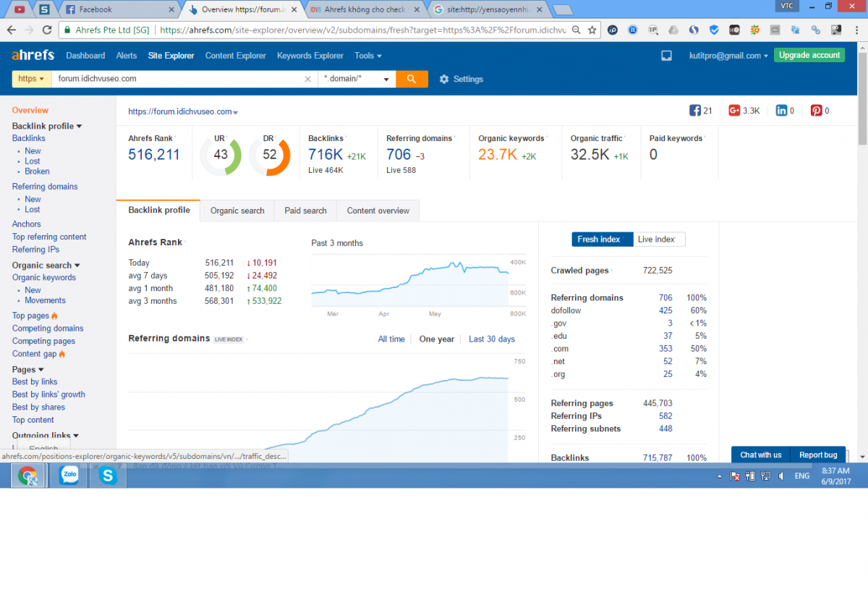
Task: Open the Alerts menu item
Action: [x=127, y=56]
